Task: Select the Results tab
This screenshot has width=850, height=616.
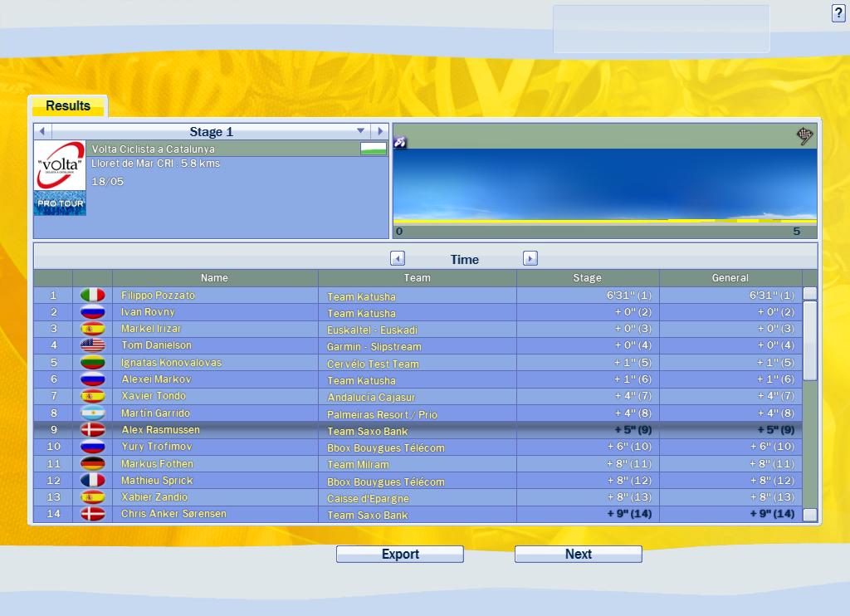Action: click(68, 106)
